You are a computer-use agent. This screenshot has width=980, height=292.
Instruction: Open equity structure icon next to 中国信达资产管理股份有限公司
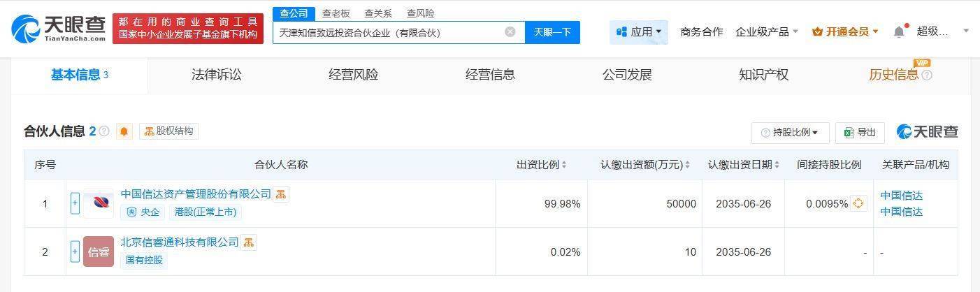click(x=280, y=194)
